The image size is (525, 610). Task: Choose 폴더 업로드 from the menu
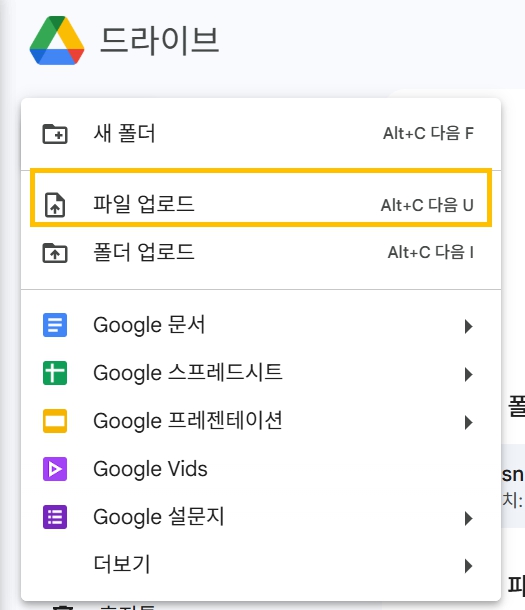(x=261, y=252)
